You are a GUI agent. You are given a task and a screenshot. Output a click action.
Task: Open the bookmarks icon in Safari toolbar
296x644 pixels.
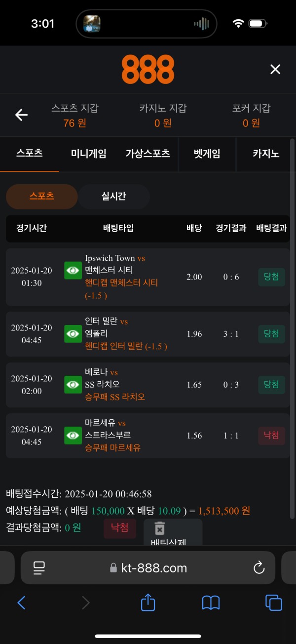[x=210, y=603]
